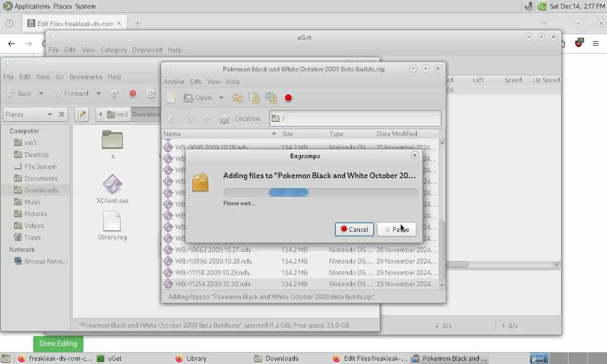Viewport: 607px width, 364px height.
Task: Switch to uGet in the taskbar
Action: pos(132,358)
